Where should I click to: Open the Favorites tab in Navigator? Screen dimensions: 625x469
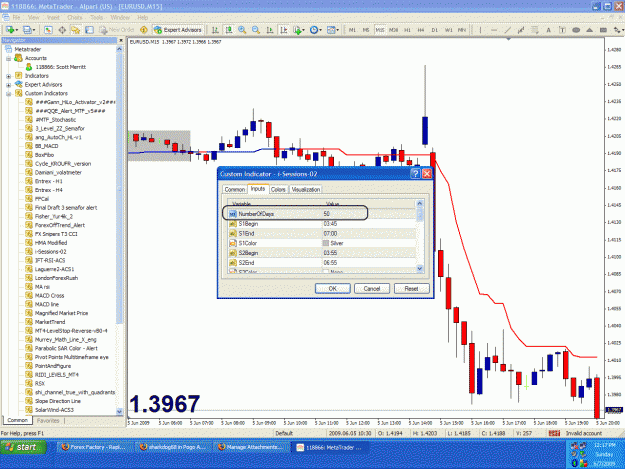point(48,420)
